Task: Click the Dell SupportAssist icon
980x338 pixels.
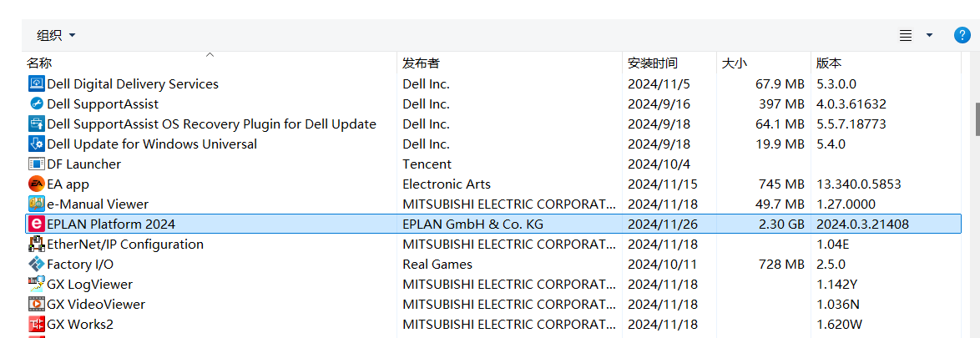Action: (36, 104)
